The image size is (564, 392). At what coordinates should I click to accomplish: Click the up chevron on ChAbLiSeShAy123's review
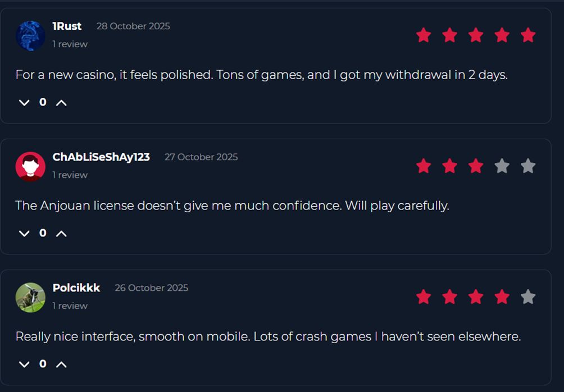(x=62, y=233)
